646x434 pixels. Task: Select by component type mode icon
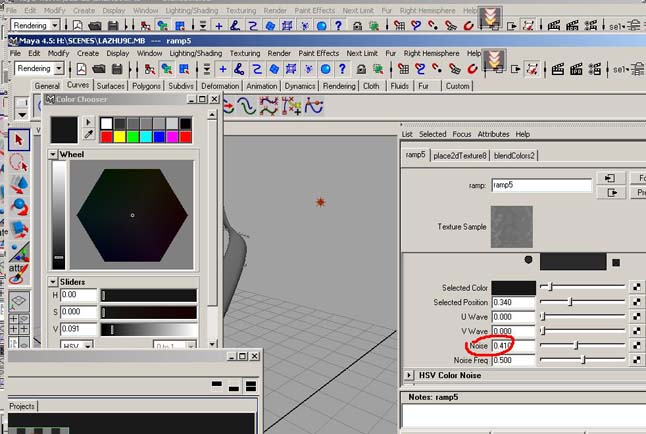184,69
